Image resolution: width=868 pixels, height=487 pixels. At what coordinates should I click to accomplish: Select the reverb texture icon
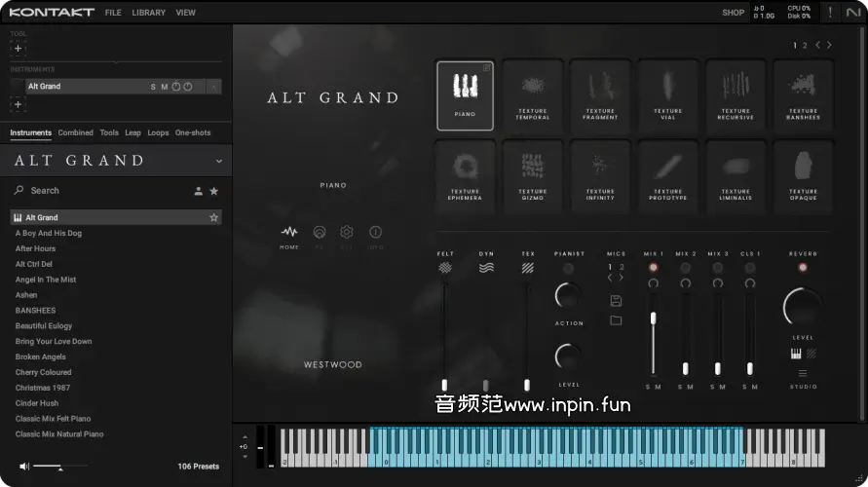click(x=811, y=354)
